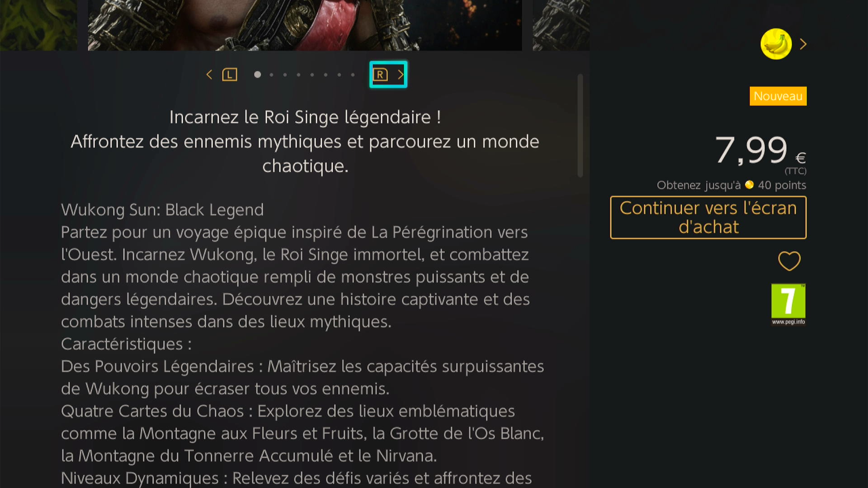Open the main Wukong screenshot image
The height and width of the screenshot is (488, 868).
[x=305, y=25]
